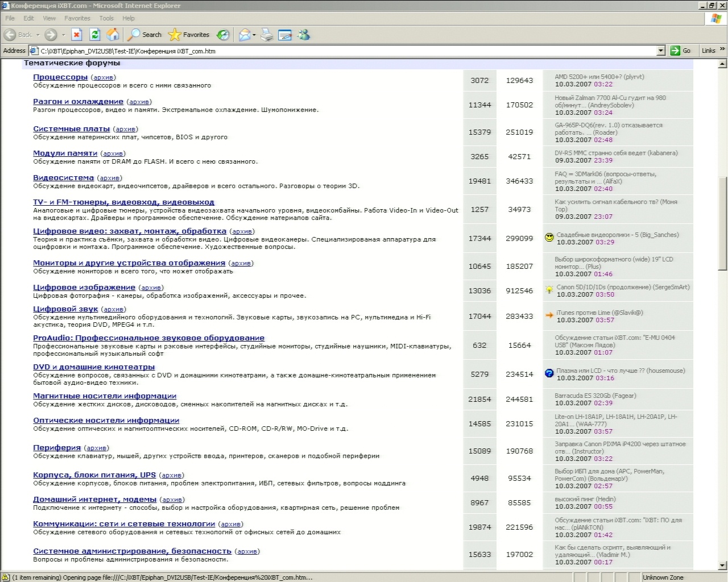Open the History toolbar icon
This screenshot has width=728, height=582.
click(x=224, y=35)
